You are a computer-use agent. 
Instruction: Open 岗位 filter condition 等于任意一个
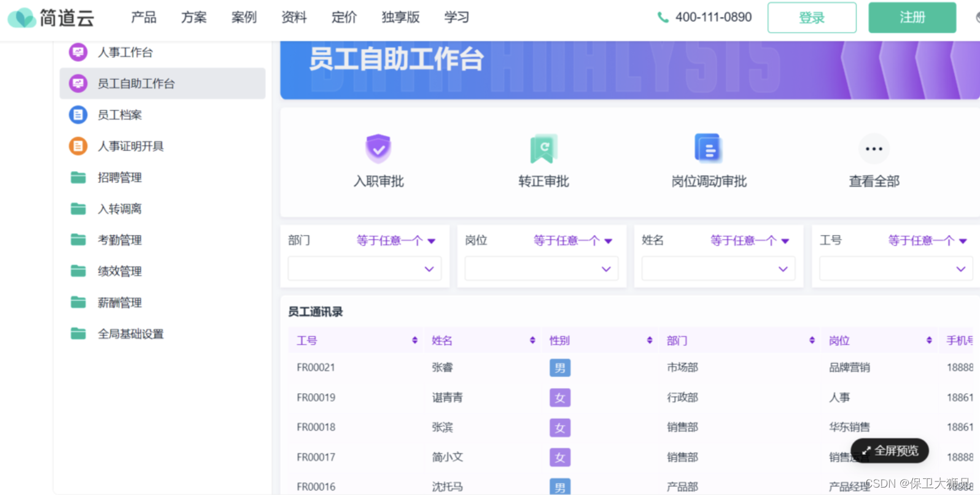[573, 240]
